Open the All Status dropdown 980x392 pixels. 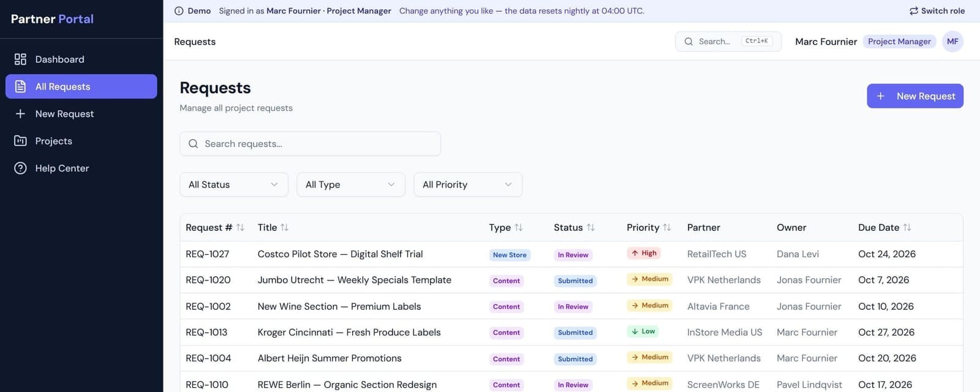[234, 184]
